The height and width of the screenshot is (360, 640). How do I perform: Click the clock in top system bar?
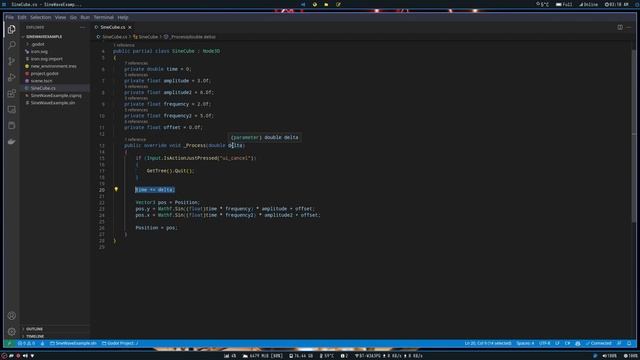coord(616,4)
